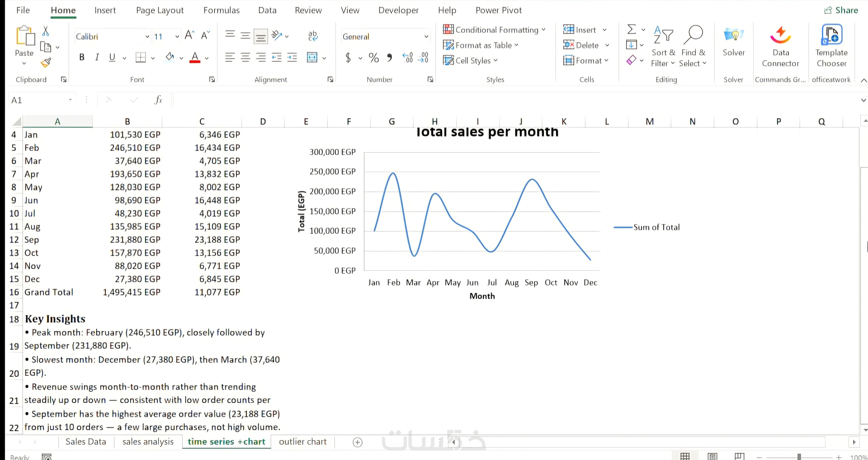
Task: Increase font size with the larger A icon
Action: tap(190, 35)
